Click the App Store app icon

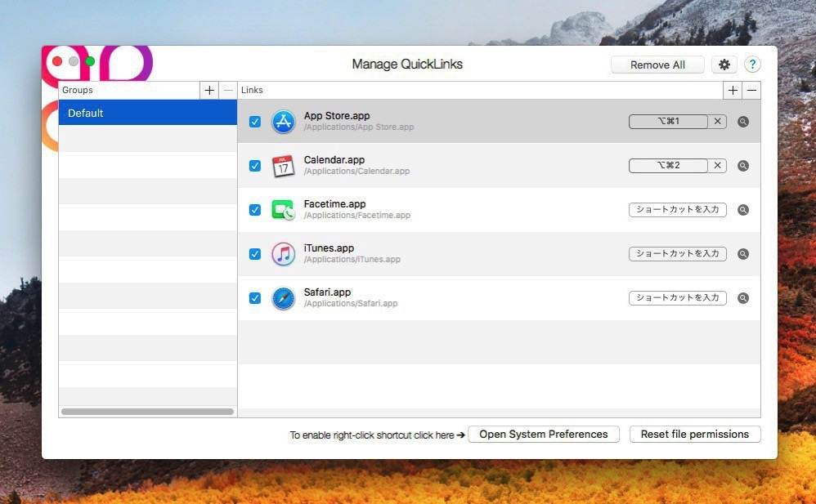283,122
